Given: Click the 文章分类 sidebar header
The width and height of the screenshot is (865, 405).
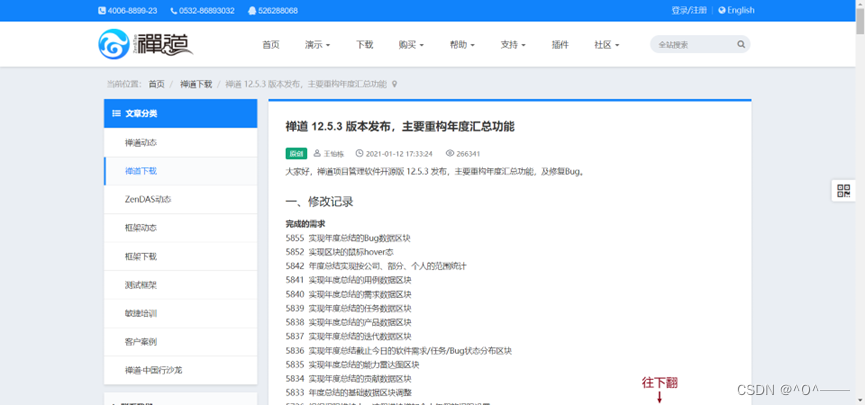Looking at the screenshot, I should tap(180, 114).
